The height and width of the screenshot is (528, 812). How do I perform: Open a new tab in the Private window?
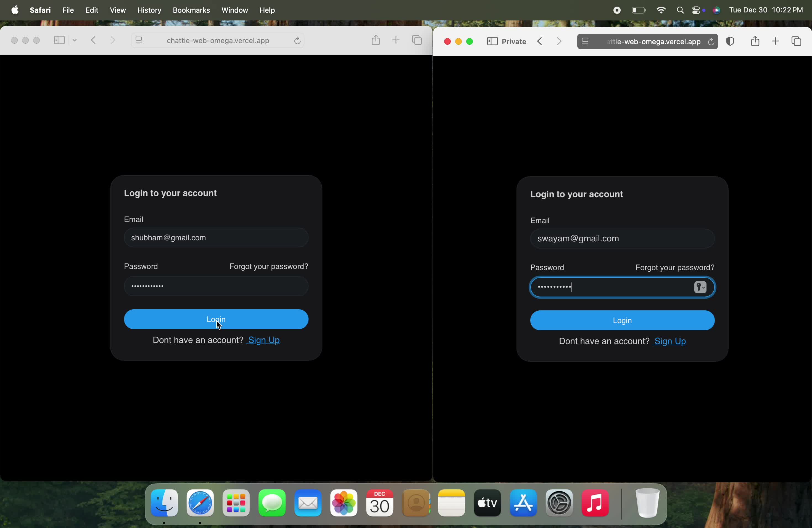(775, 42)
